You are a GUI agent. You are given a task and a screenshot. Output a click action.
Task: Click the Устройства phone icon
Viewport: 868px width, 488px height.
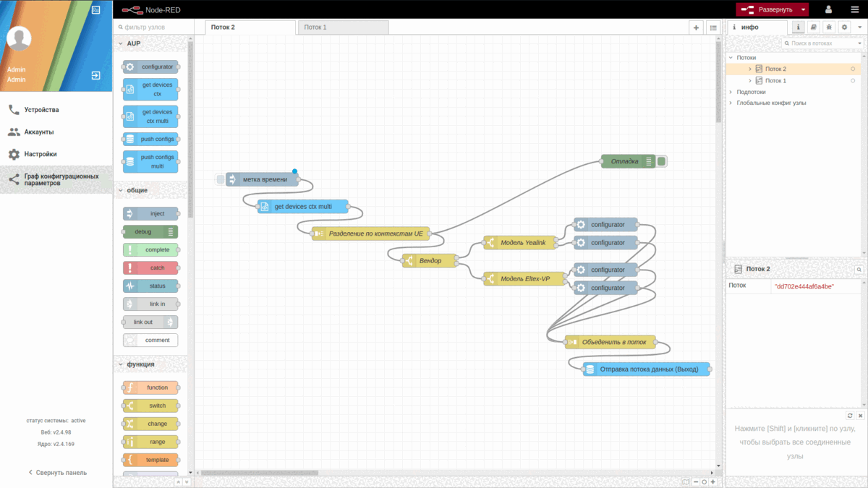(x=14, y=110)
